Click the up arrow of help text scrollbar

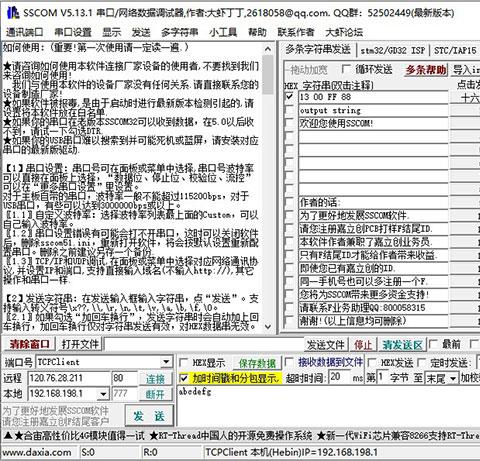coord(268,49)
